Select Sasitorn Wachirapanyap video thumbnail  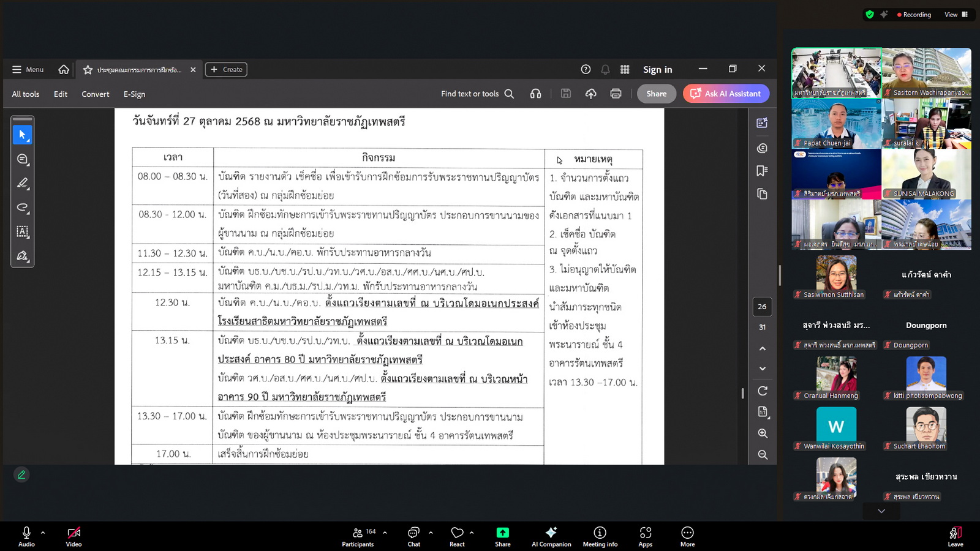[x=926, y=73]
